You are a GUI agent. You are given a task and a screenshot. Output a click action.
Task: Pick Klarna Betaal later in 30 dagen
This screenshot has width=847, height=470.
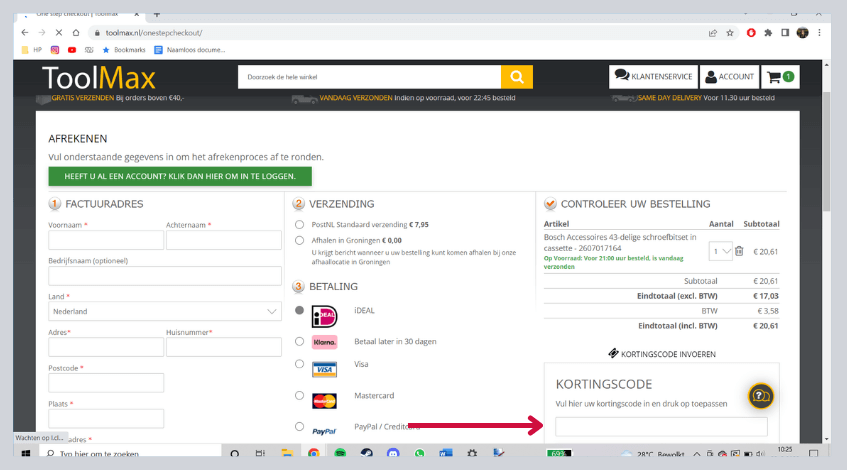(x=300, y=341)
